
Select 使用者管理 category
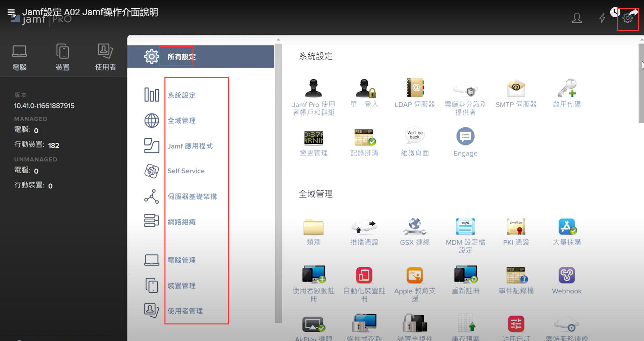click(185, 311)
